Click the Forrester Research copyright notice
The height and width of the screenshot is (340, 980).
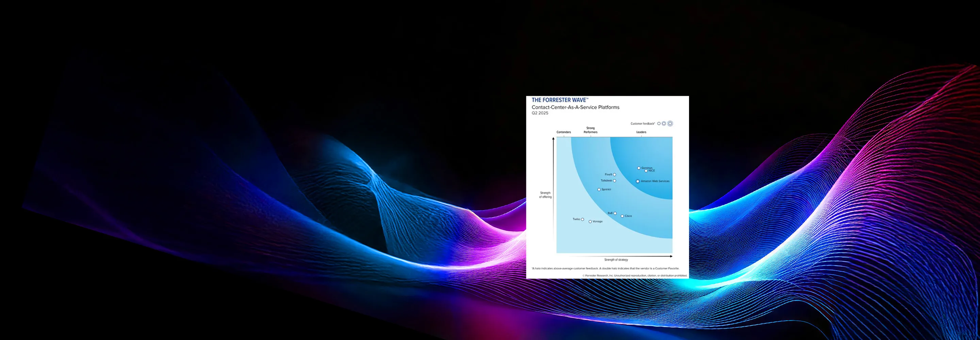click(635, 275)
